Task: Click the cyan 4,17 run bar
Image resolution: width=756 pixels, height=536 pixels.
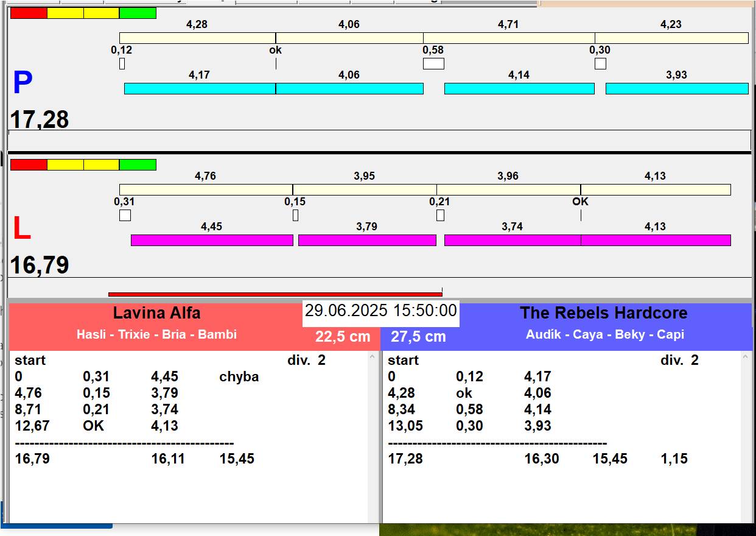Action: point(200,88)
